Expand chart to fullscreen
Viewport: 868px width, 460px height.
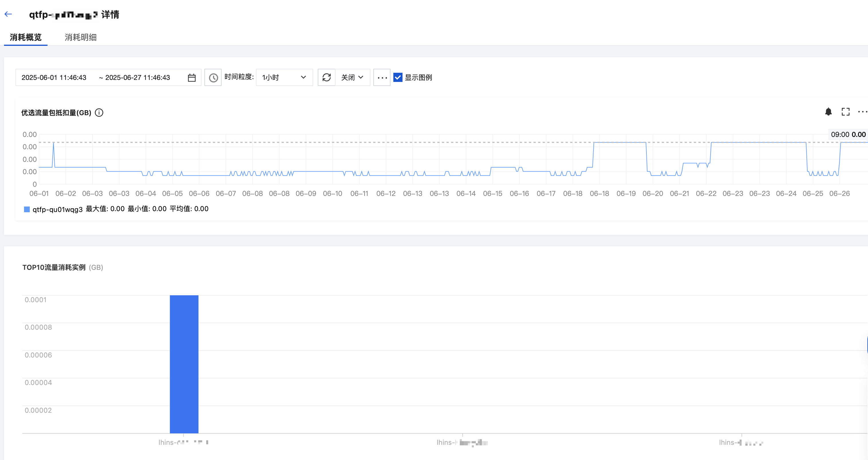click(x=845, y=112)
